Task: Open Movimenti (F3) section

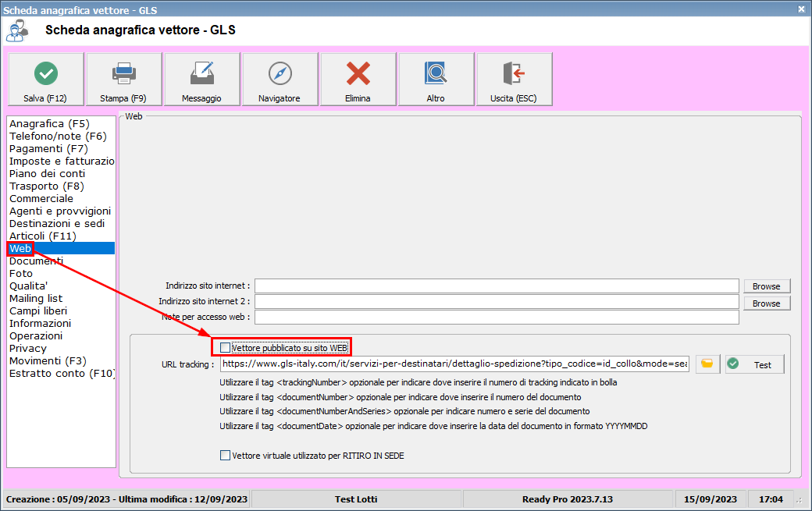Action: coord(61,360)
